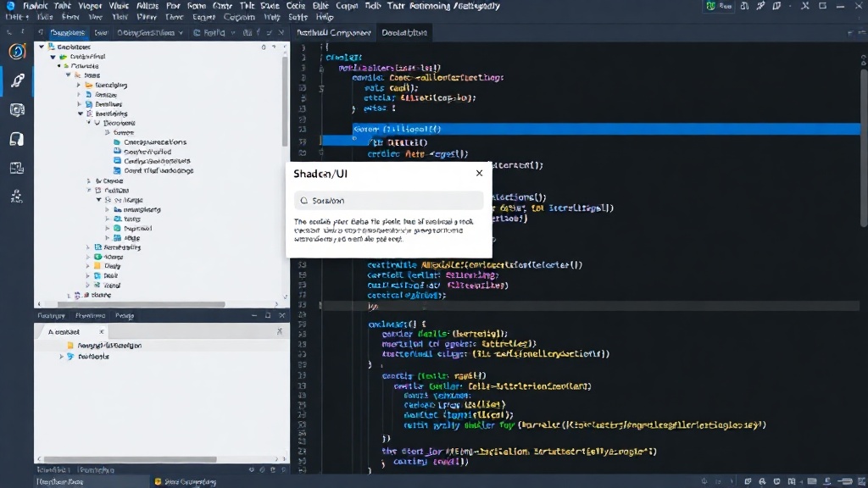The width and height of the screenshot is (868, 488).
Task: Expand the orange folder row in the project tree
Action: pyautogui.click(x=79, y=86)
